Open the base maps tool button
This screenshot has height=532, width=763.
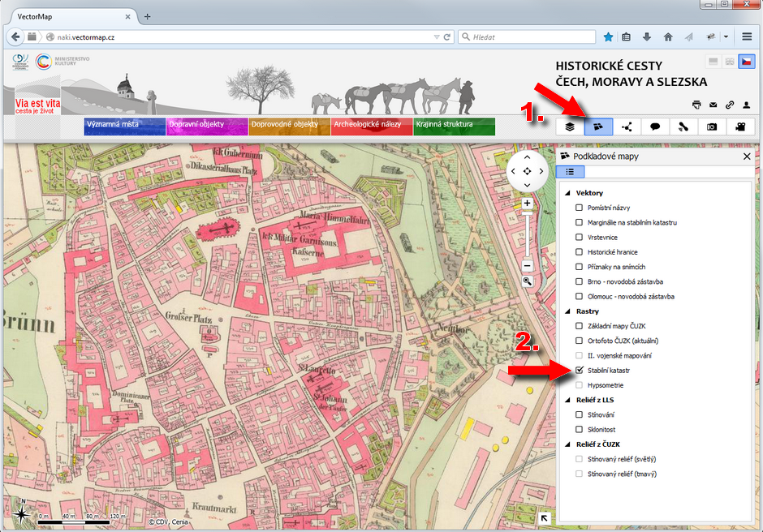[598, 127]
